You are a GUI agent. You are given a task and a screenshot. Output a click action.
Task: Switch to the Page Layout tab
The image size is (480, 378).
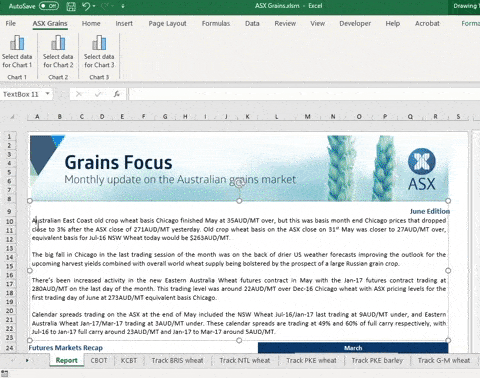167,23
